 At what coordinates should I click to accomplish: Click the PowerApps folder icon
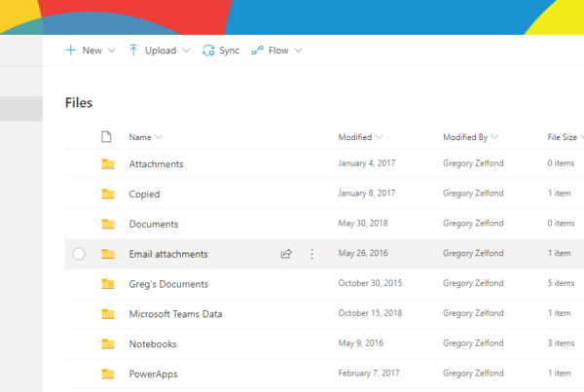tap(108, 374)
